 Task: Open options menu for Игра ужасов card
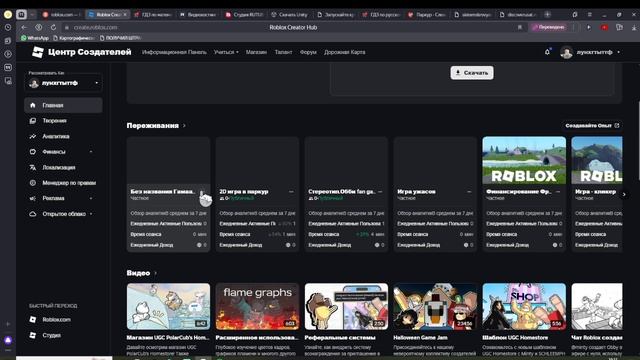(469, 191)
